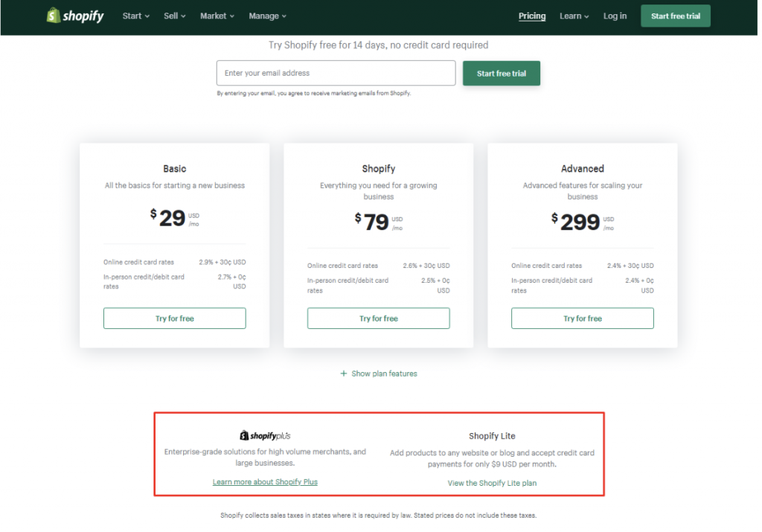Click the $79 price on Shopify plan
762x532 pixels.
(378, 222)
